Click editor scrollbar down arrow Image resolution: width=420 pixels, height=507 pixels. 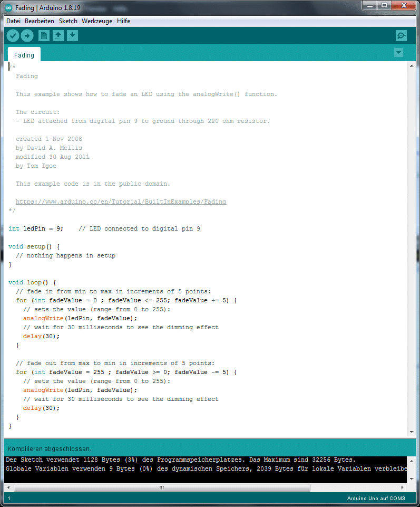click(411, 432)
